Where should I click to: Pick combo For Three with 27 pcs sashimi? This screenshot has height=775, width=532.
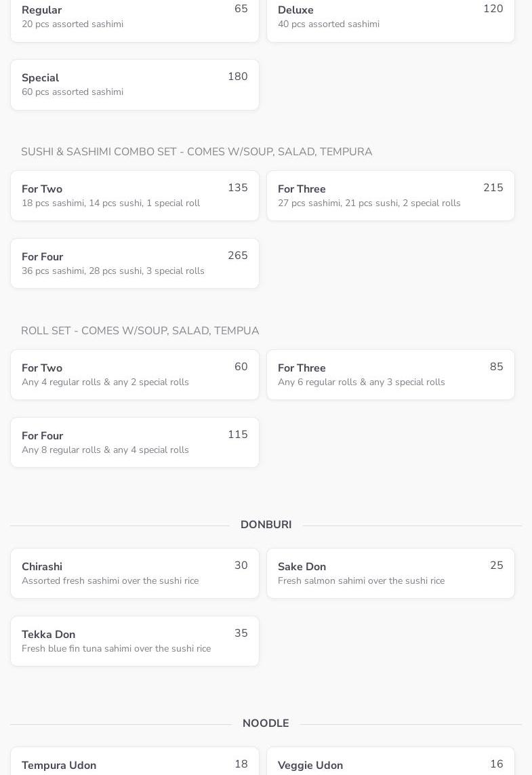coord(390,196)
